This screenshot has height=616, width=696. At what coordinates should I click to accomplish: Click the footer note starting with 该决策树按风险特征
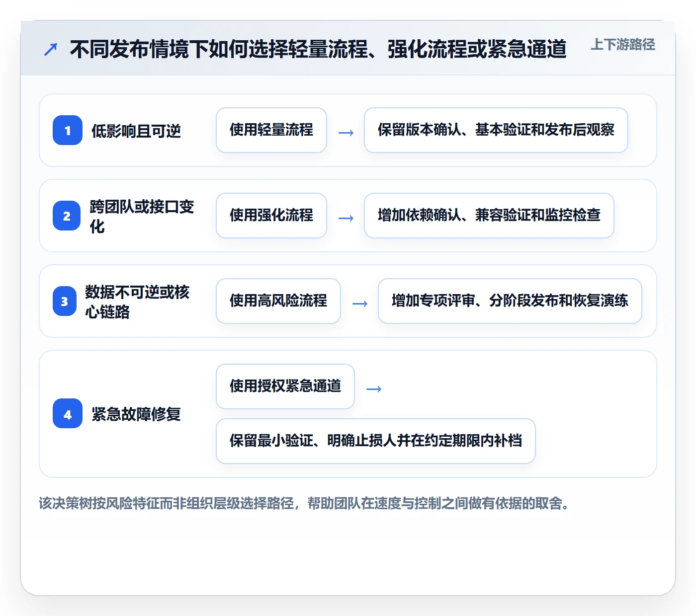click(x=304, y=504)
